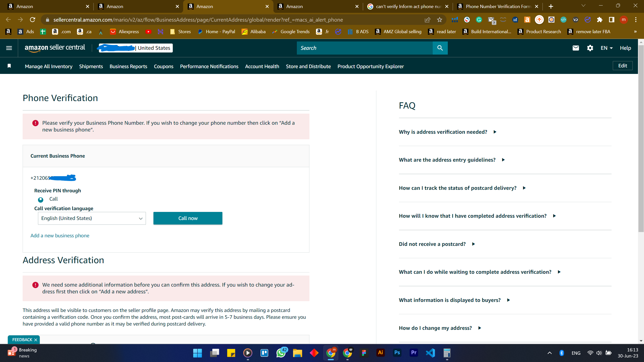644x362 pixels.
Task: Open the 'Google Trends' bookmark
Action: pyautogui.click(x=291, y=32)
